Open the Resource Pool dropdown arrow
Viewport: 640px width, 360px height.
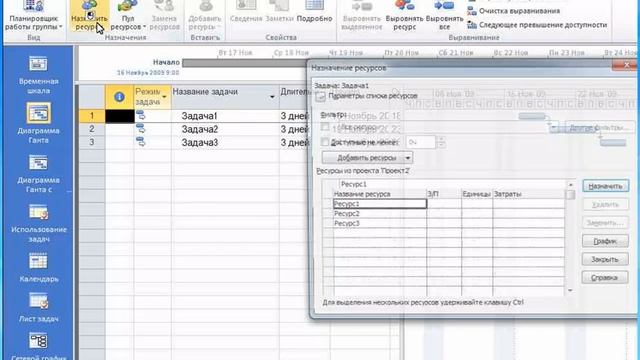144,27
